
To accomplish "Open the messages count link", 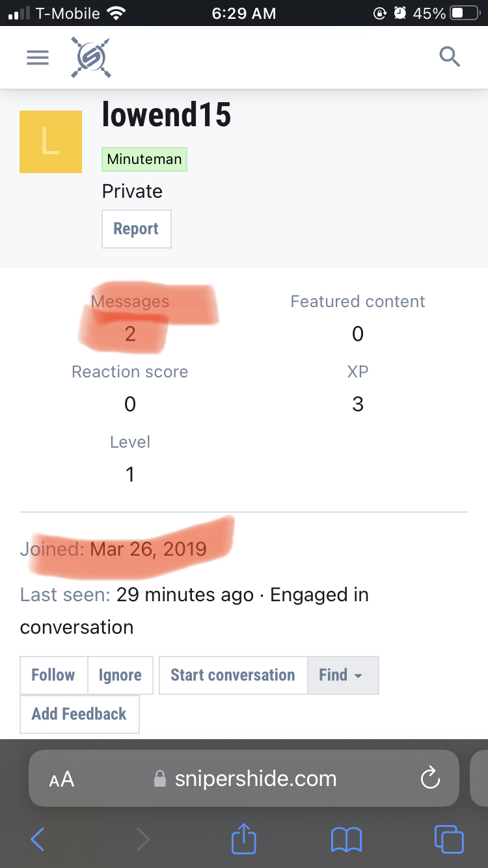I will click(x=130, y=334).
